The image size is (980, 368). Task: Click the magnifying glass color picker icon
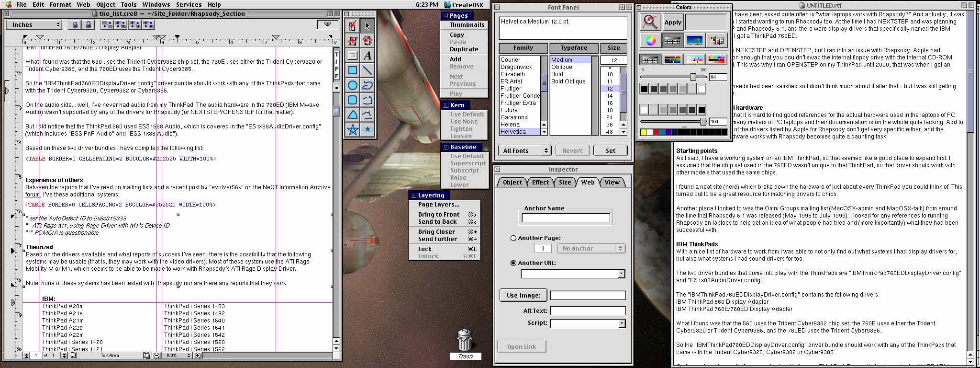point(650,22)
